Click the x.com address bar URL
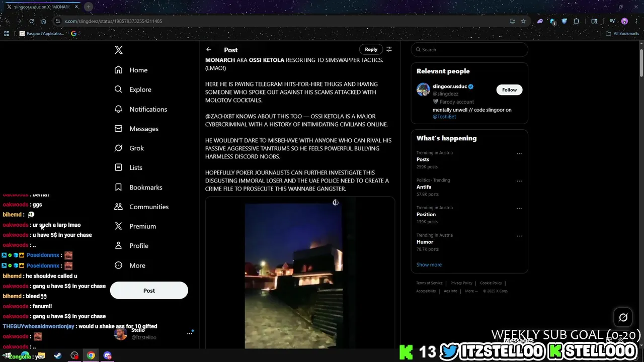This screenshot has width=644, height=362. coord(113,21)
